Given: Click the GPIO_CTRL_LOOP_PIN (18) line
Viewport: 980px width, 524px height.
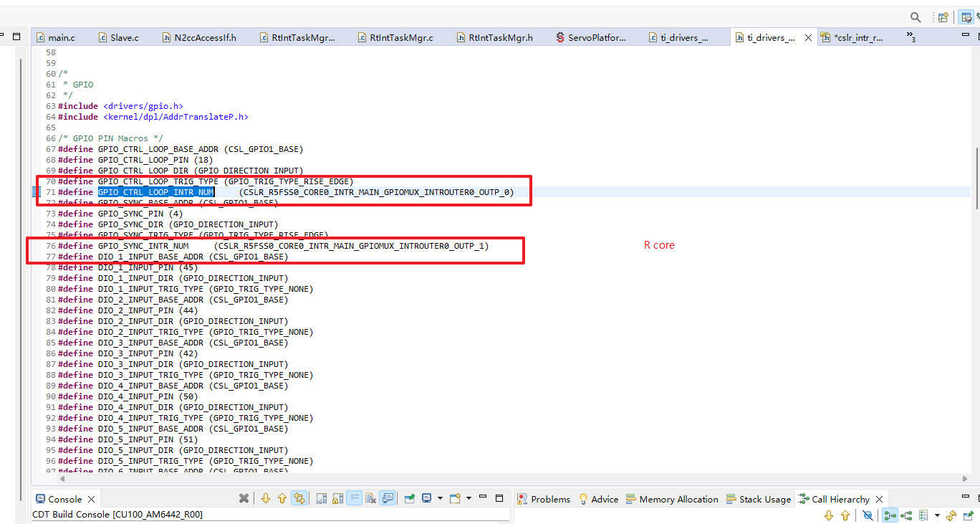Looking at the screenshot, I should click(x=135, y=160).
